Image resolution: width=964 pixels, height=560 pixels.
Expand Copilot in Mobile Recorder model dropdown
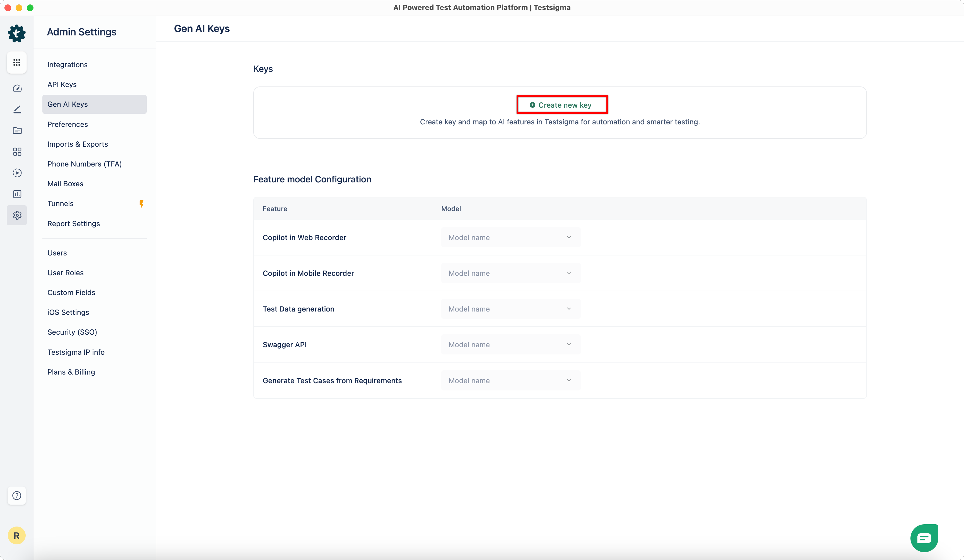tap(510, 273)
